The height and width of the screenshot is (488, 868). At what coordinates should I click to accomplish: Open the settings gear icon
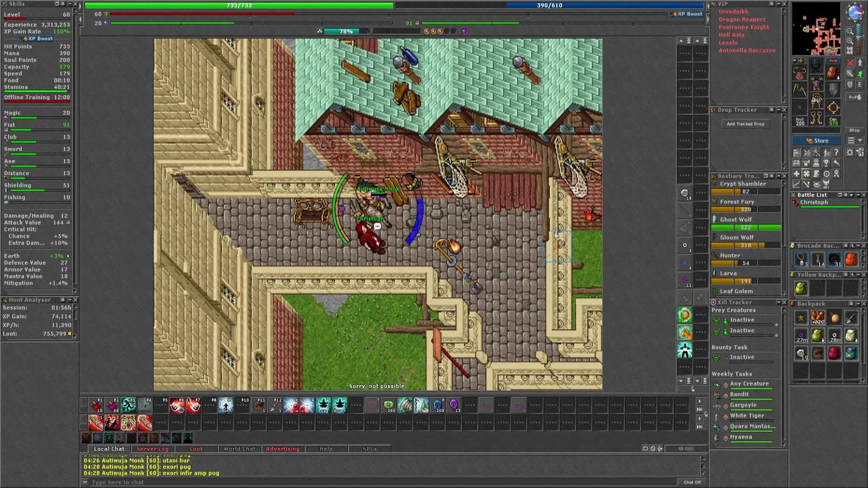click(x=850, y=152)
